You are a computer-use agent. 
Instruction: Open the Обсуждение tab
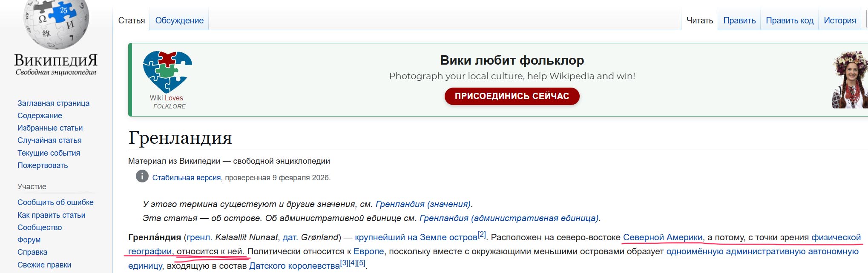pos(179,20)
